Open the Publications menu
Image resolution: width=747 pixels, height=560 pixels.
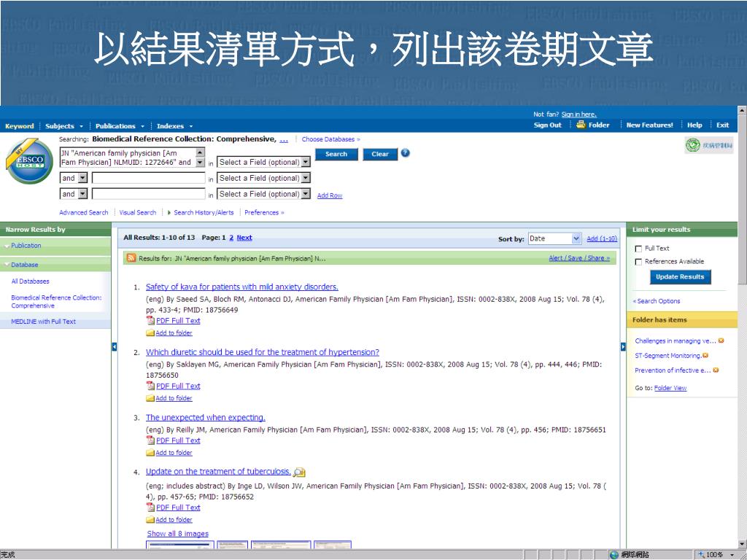coord(120,126)
